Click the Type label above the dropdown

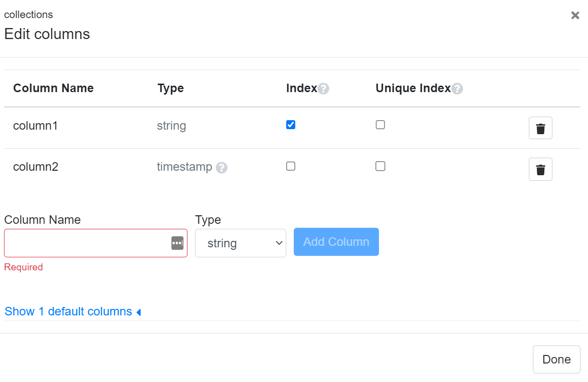(208, 220)
